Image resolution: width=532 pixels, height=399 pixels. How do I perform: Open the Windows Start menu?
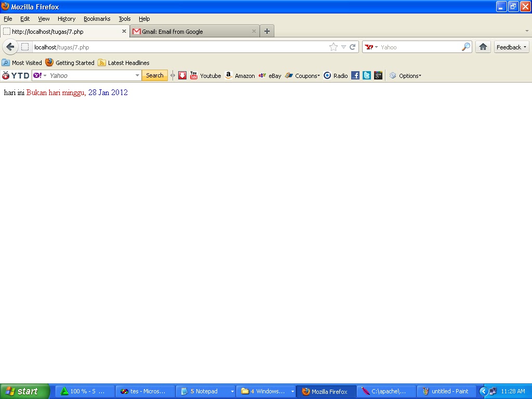click(x=25, y=392)
